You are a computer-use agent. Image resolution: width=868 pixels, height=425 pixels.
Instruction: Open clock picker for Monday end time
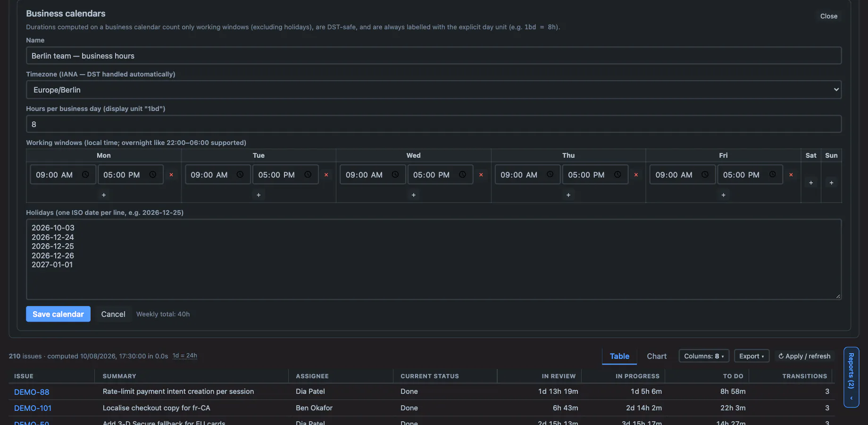tap(153, 175)
